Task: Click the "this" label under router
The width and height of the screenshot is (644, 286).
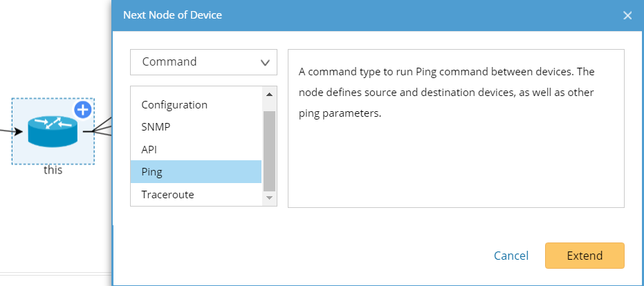Action: point(53,170)
